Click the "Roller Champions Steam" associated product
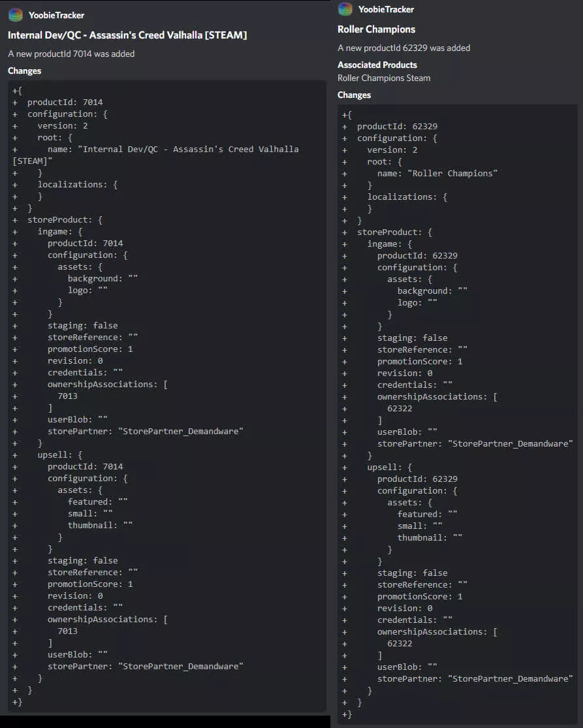This screenshot has height=728, width=583. click(x=384, y=78)
